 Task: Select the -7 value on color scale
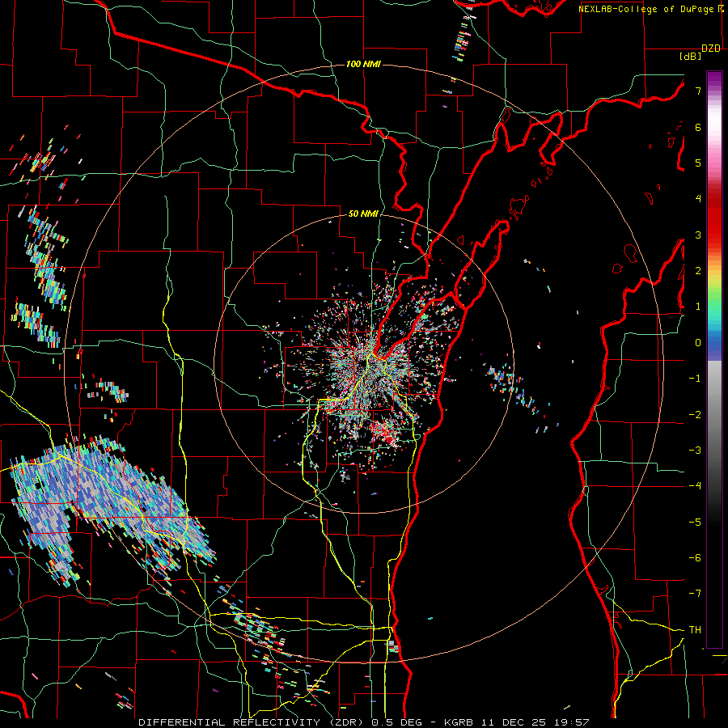tap(695, 594)
